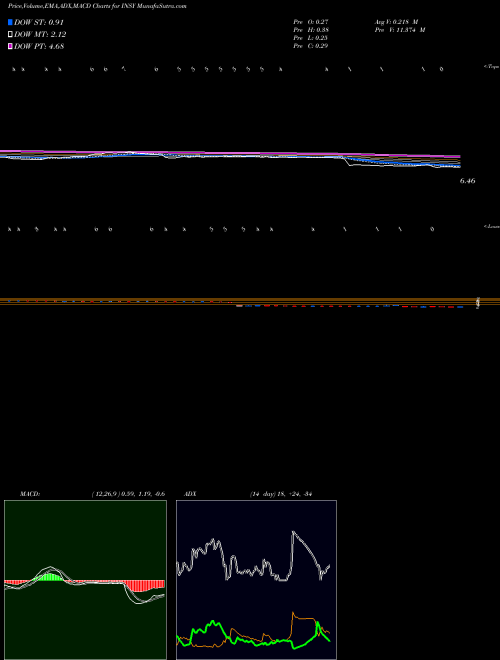500x660 pixels.
Task: Click the Lows label beside the chart
Action: [491, 226]
